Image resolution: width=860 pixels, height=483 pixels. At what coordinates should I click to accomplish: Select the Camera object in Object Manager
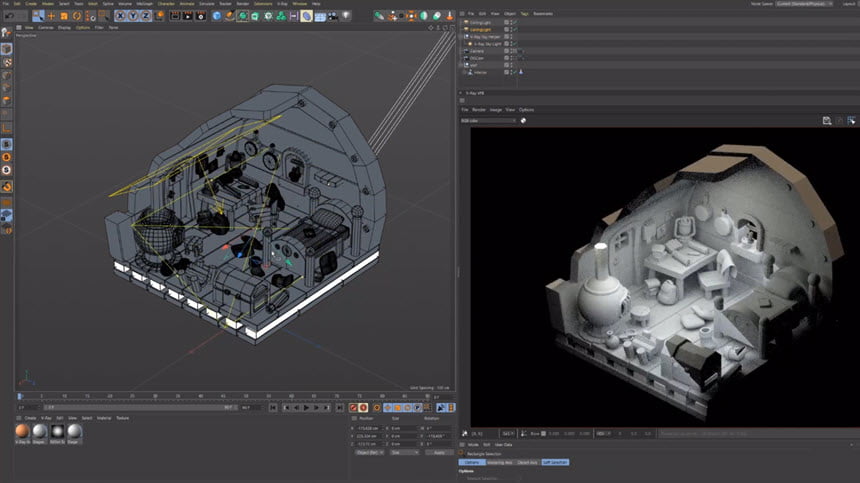click(477, 51)
